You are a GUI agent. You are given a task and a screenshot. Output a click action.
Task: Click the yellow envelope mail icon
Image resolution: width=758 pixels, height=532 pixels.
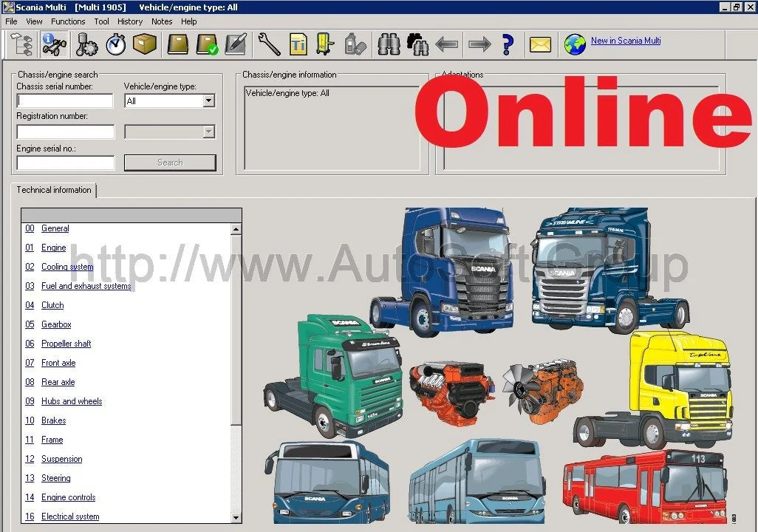tap(540, 44)
